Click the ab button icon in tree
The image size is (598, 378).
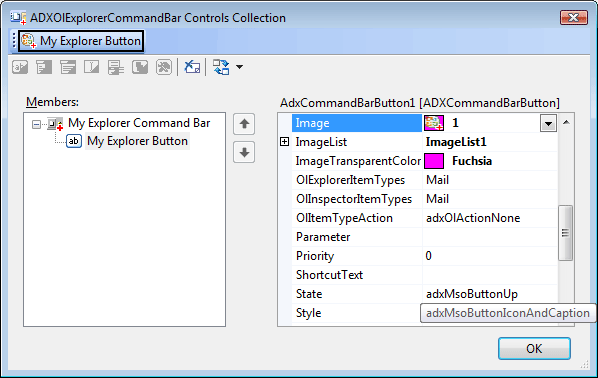coord(74,141)
